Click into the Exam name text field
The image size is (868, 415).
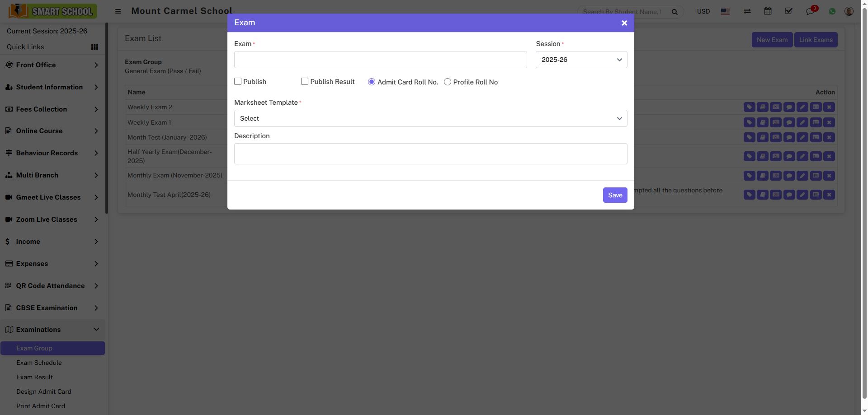click(380, 60)
